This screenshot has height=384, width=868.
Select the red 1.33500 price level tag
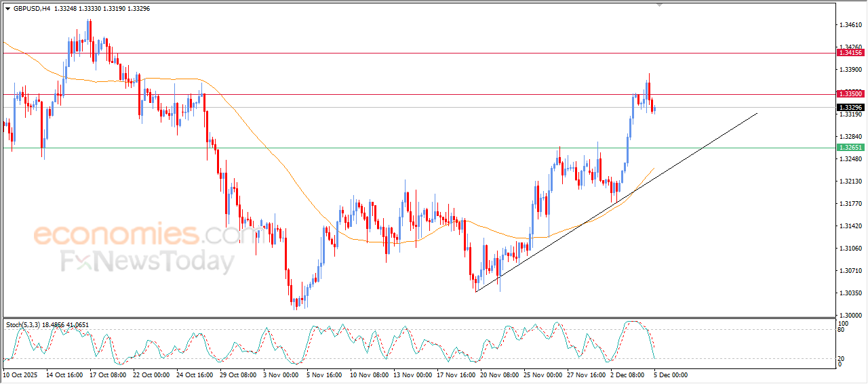coord(850,94)
